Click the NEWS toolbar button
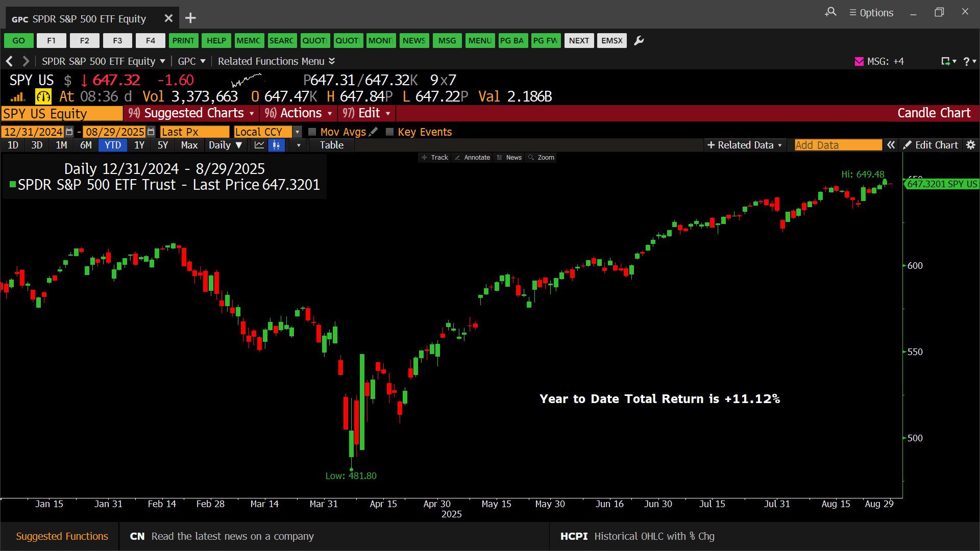Screen dimensions: 980x551 414,41
